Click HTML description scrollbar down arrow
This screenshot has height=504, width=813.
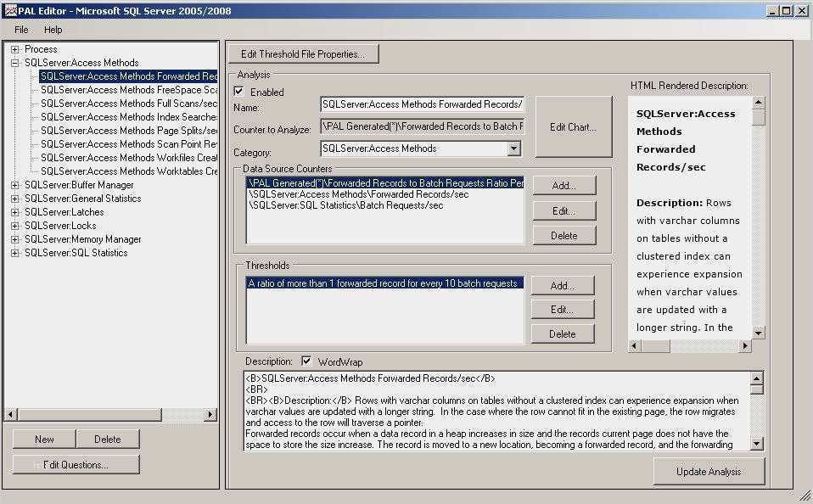[x=758, y=333]
